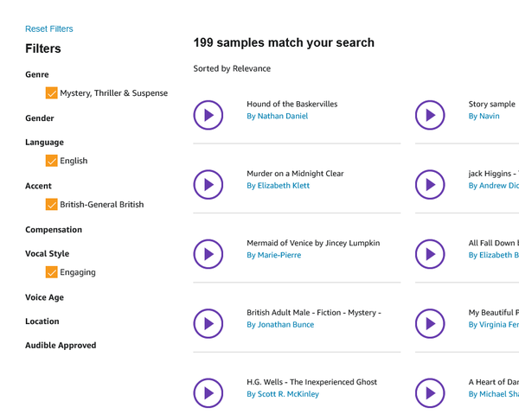Play the jack Higgins sample

(430, 184)
